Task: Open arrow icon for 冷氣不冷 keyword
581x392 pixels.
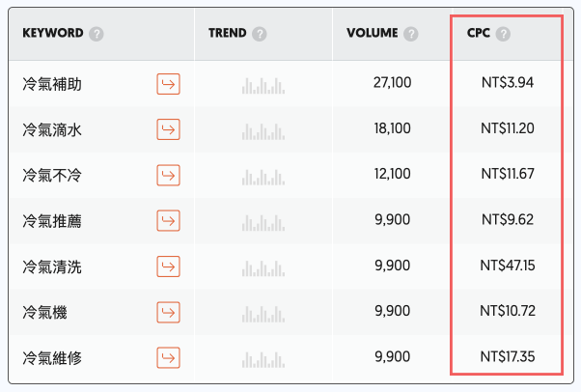Action: click(168, 175)
